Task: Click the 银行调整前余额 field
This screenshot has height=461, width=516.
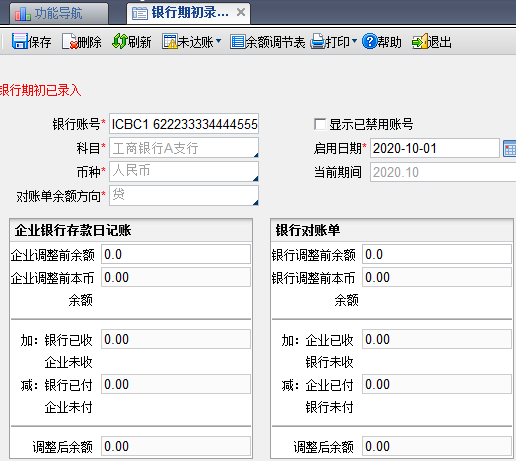Action: point(437,254)
